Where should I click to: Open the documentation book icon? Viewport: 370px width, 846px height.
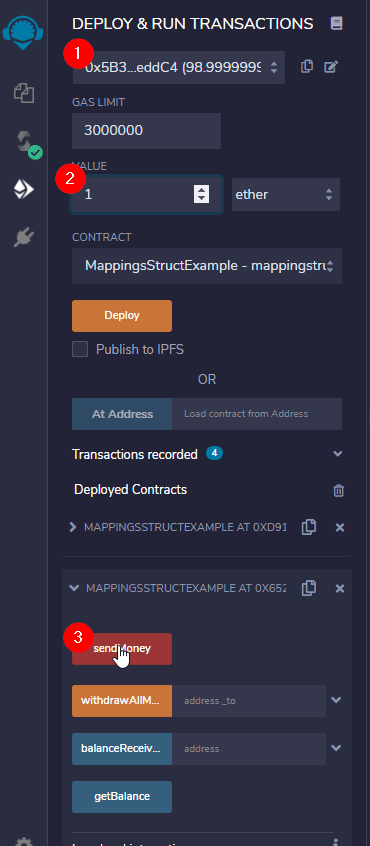pyautogui.click(x=337, y=24)
